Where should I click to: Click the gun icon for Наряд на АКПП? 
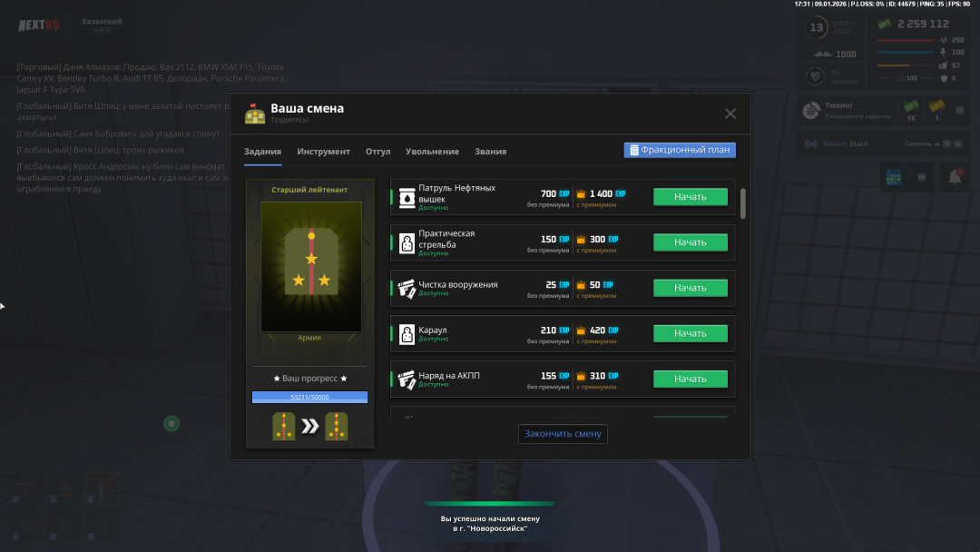pyautogui.click(x=407, y=379)
